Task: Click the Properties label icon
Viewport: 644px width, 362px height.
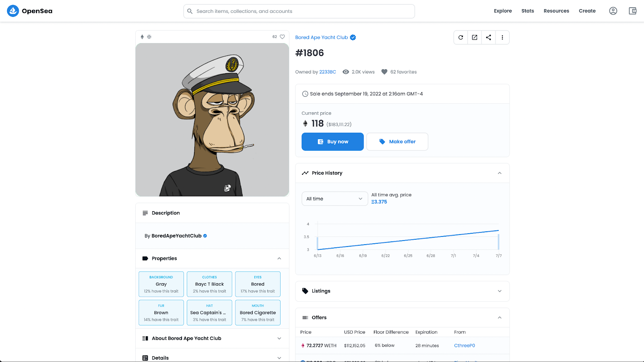Action: pyautogui.click(x=145, y=258)
